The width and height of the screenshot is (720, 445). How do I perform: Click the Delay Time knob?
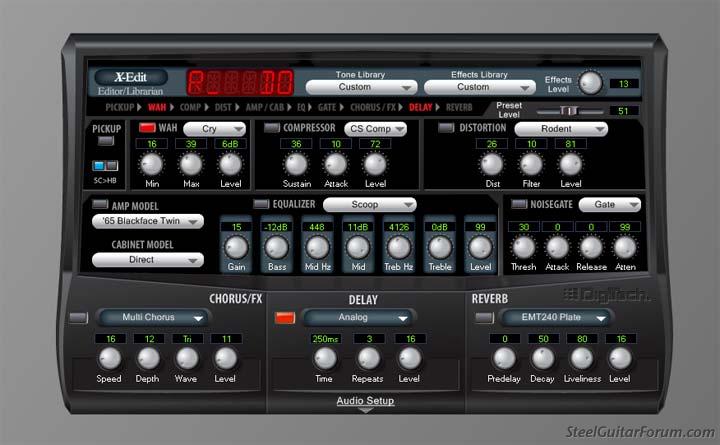pos(325,359)
